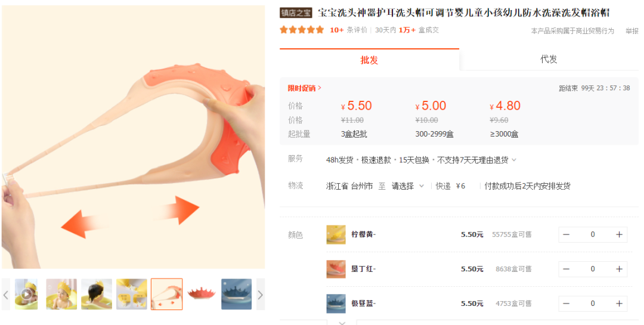
Task: Expand the 服务 services dropdown arrow
Action: coord(514,160)
